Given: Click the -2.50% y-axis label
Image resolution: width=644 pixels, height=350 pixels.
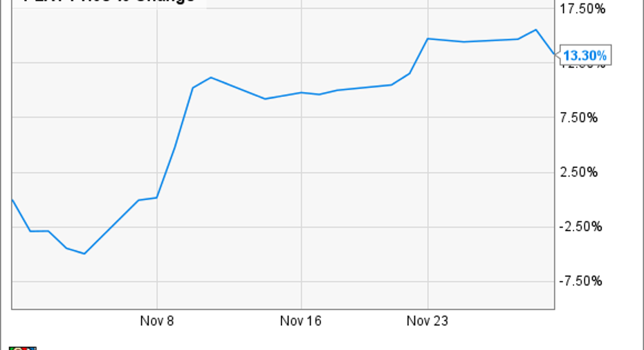Looking at the screenshot, I should (x=580, y=226).
